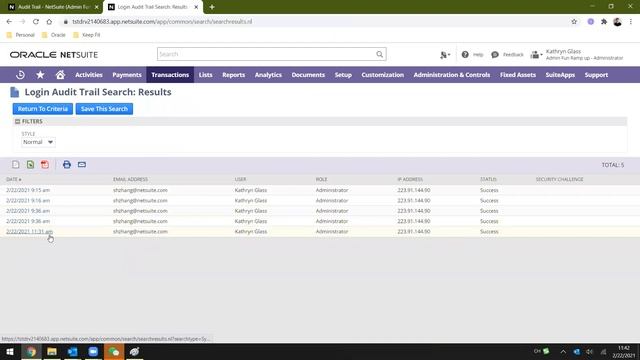Sort by IP Address column header
This screenshot has height=360, width=640.
pos(410,179)
